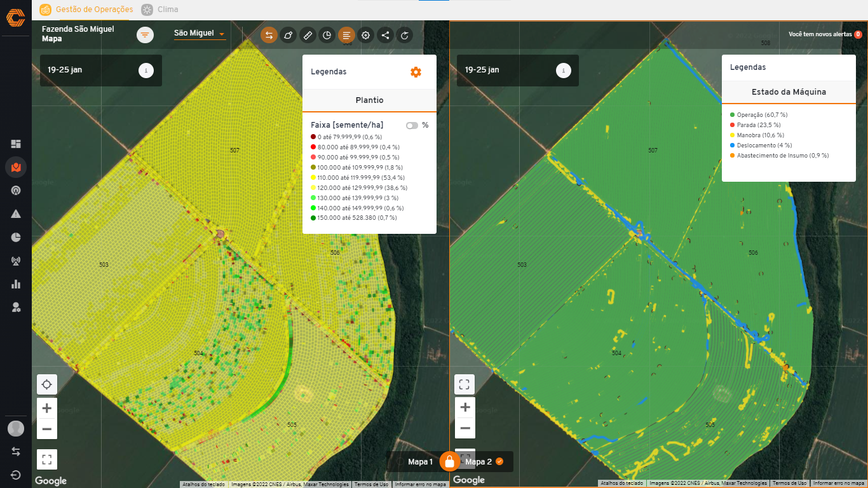Viewport: 868px width, 488px height.
Task: Click the info icon beside right 19-25 jan
Action: coord(564,71)
